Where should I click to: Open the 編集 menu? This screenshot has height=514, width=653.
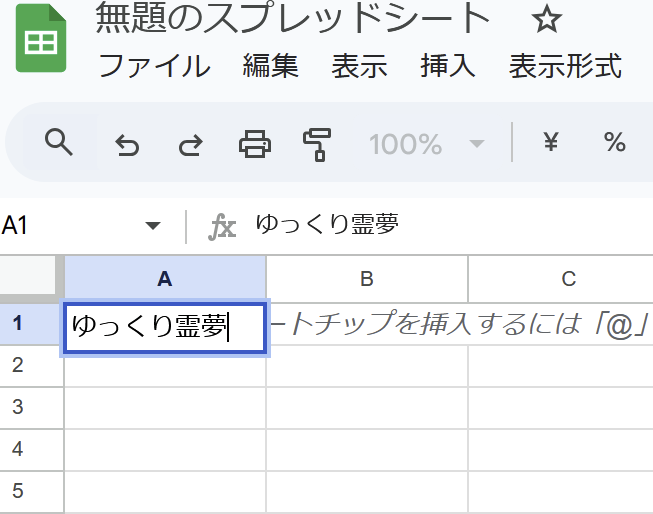270,66
